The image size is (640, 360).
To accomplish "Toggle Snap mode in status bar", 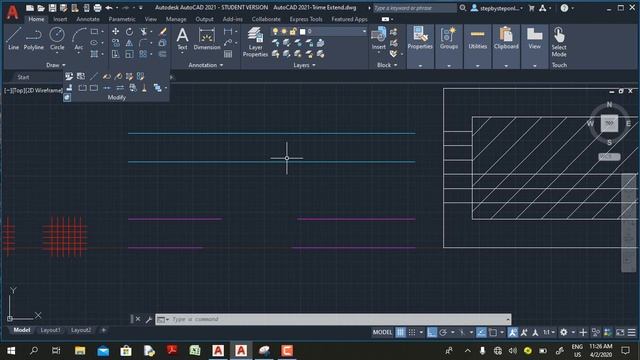I will coord(412,333).
